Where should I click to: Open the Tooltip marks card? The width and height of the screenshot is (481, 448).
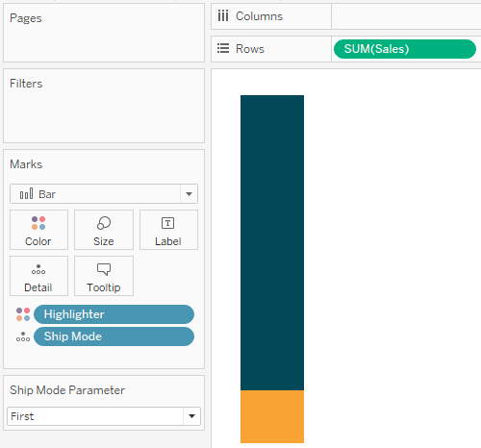(104, 276)
